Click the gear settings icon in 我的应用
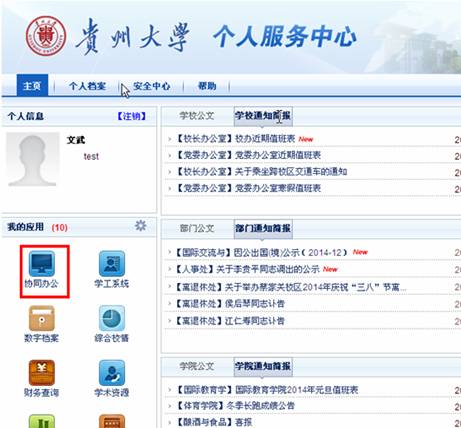Image resolution: width=461 pixels, height=428 pixels. [x=140, y=226]
